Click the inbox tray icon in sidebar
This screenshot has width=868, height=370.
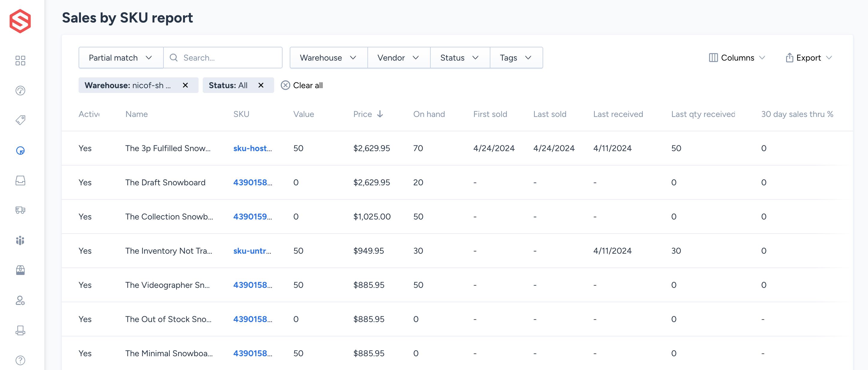20,181
